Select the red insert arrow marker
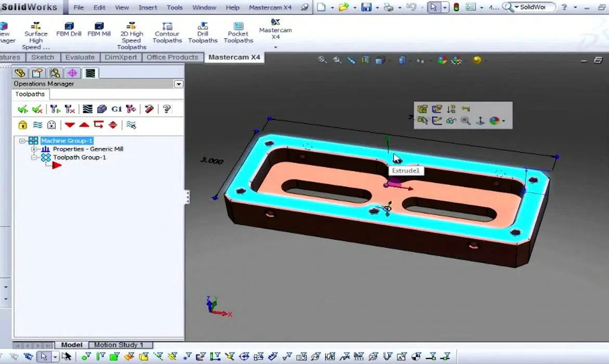Screen dimensions: 609x364 57,166
